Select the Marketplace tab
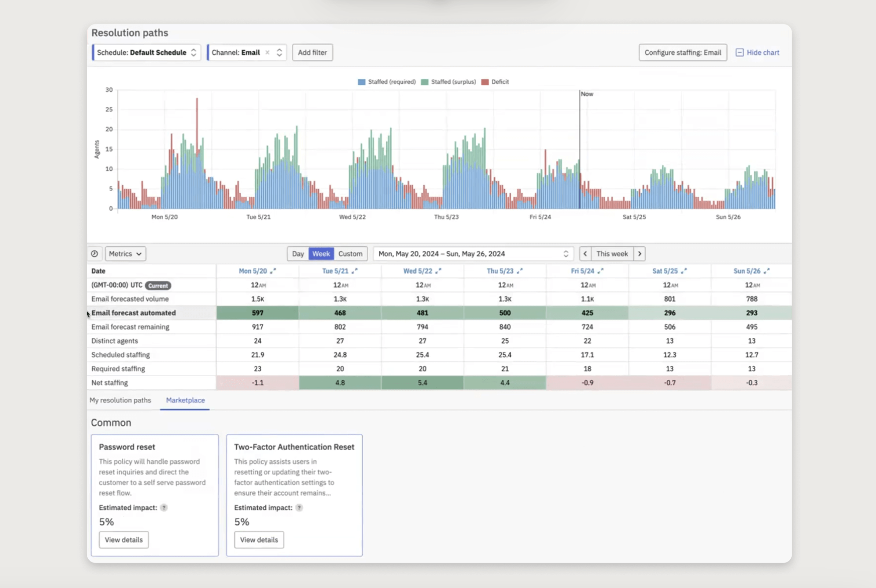The width and height of the screenshot is (876, 588). click(x=185, y=400)
